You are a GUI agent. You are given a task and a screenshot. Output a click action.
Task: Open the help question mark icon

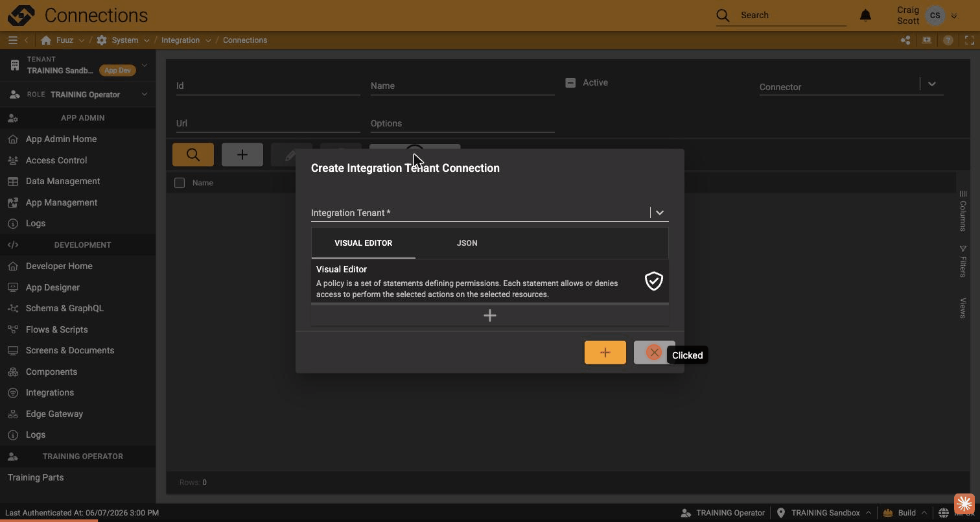coord(948,40)
